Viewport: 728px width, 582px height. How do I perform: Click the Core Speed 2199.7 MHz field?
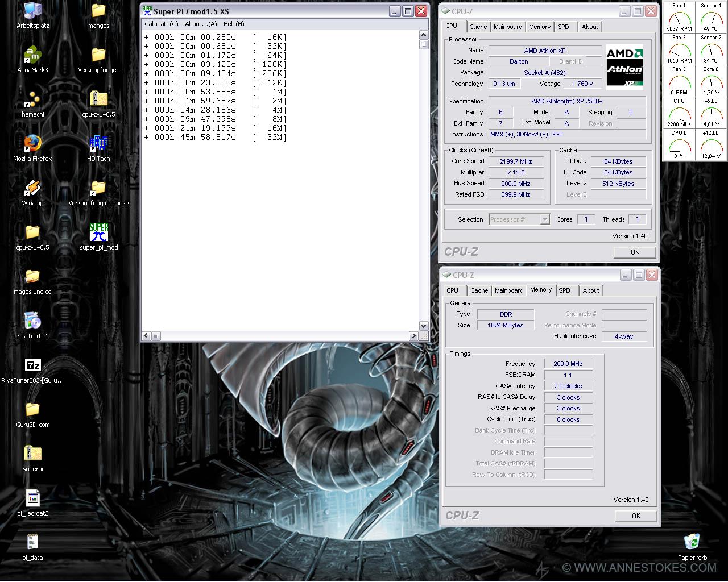coord(516,161)
